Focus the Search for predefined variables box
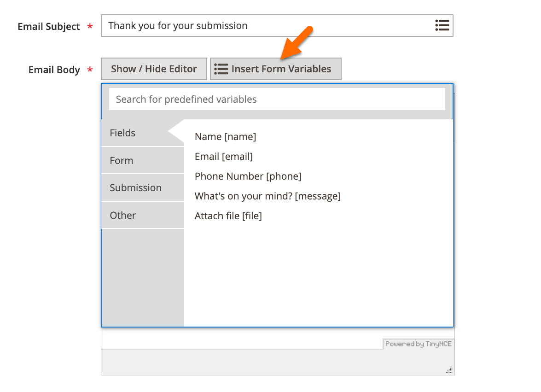This screenshot has width=541, height=392. pos(277,99)
